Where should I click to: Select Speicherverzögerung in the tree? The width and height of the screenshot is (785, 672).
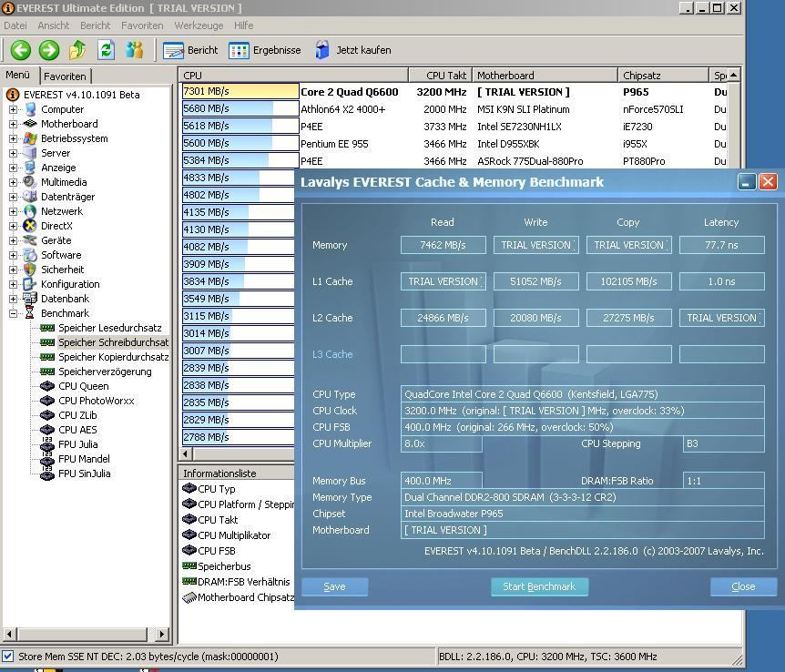[105, 372]
